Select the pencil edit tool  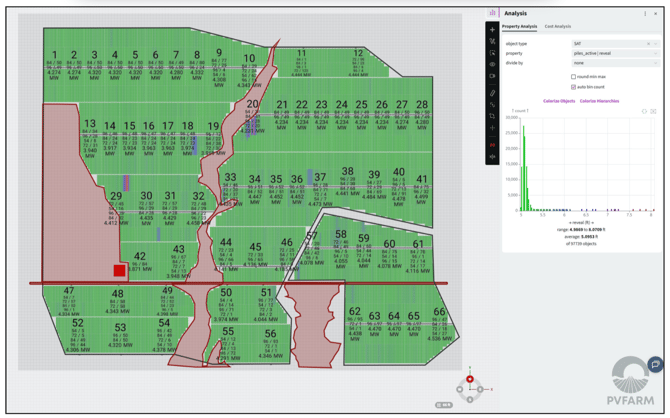click(492, 93)
